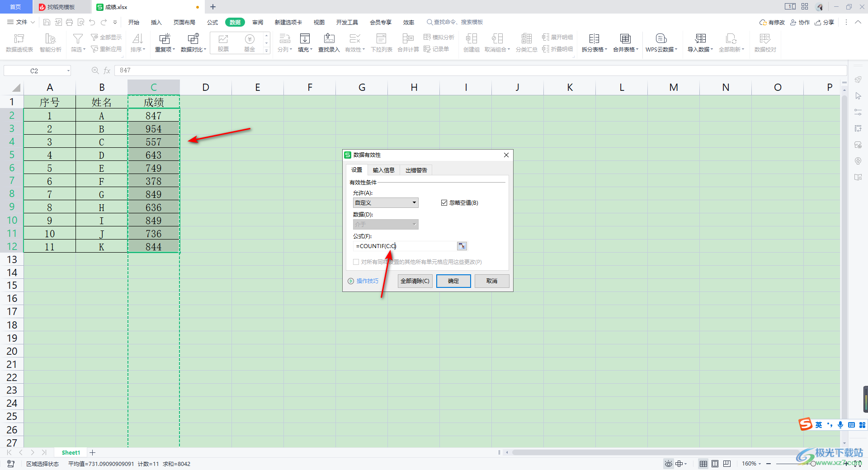
Task: Click the column D header
Action: coord(206,87)
